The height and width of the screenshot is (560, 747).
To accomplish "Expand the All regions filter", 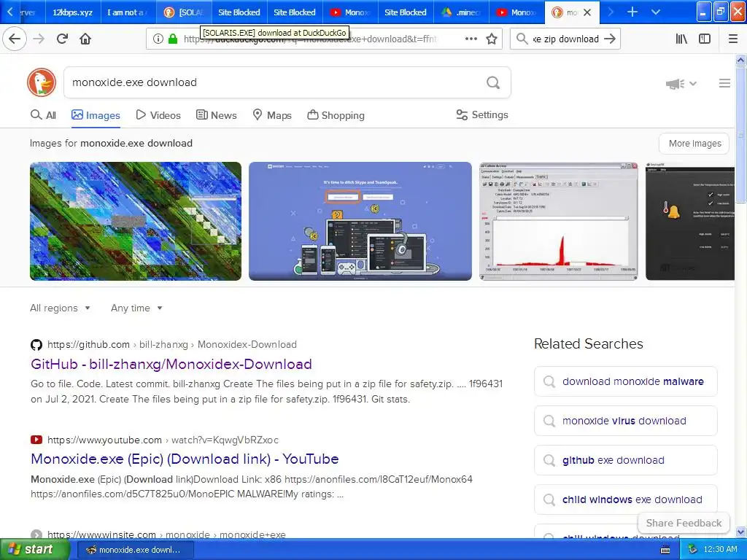I will (x=60, y=308).
